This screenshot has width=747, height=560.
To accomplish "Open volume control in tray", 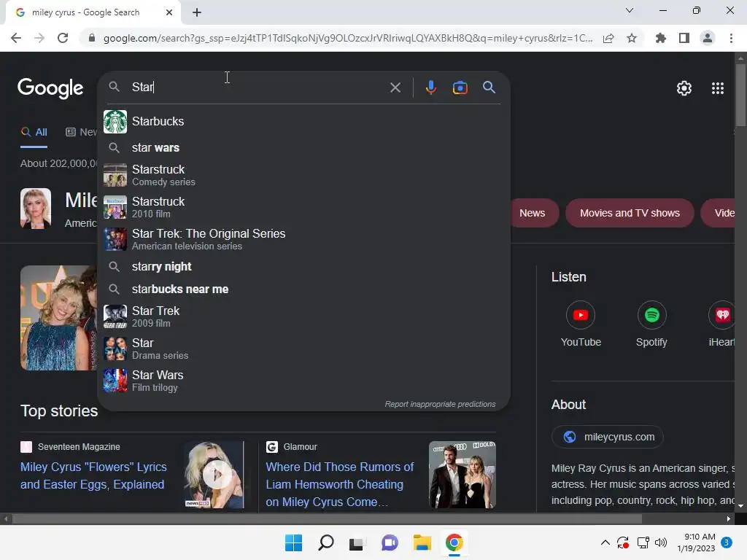I will click(661, 542).
